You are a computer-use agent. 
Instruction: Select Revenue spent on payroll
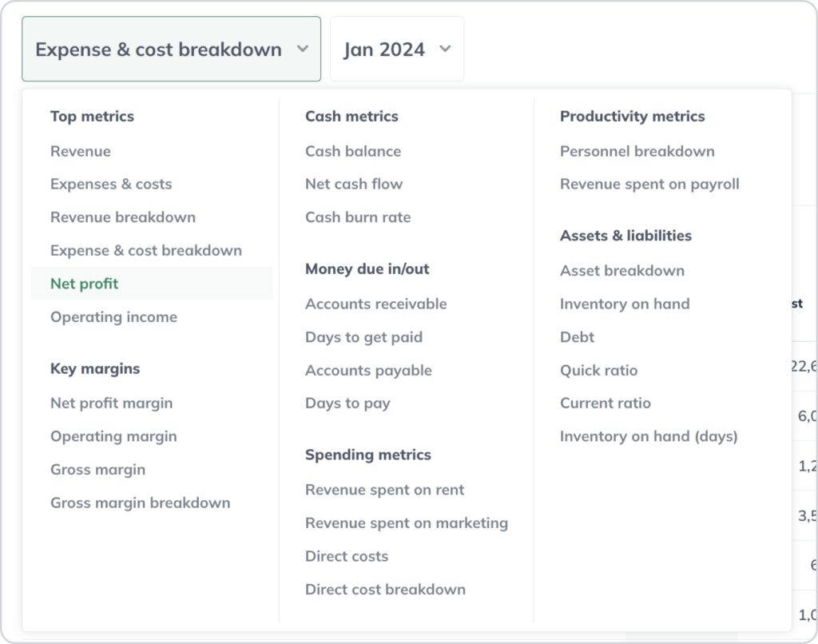tap(649, 184)
